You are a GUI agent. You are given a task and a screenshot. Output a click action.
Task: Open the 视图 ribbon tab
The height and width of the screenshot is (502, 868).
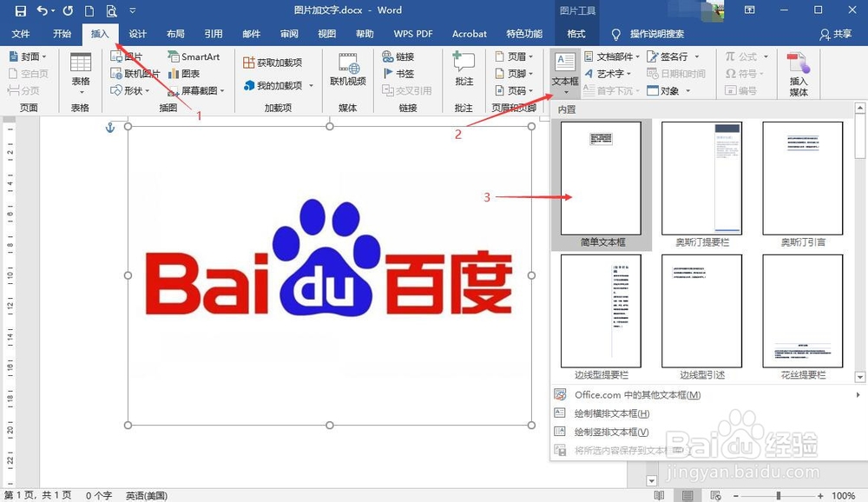(x=326, y=34)
